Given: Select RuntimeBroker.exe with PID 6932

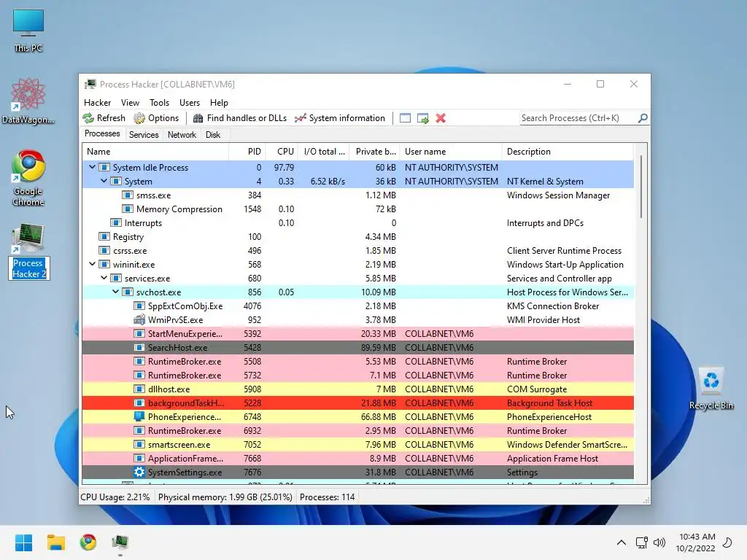Looking at the screenshot, I should (357, 430).
